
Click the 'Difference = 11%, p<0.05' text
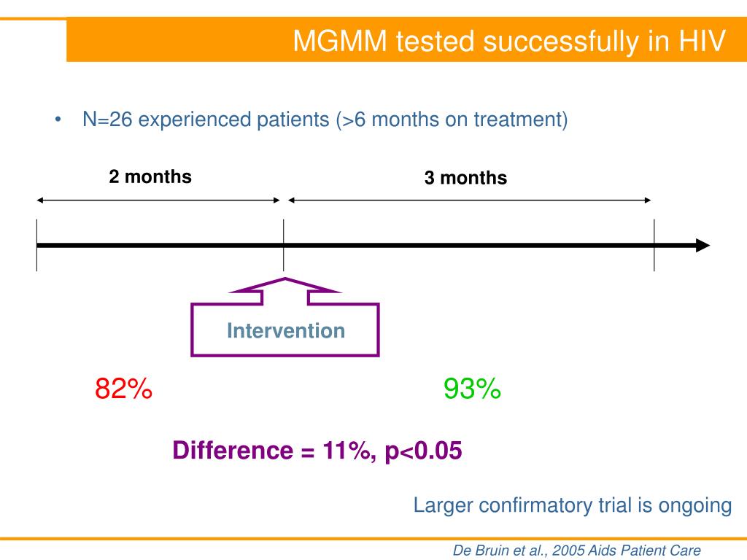click(317, 451)
